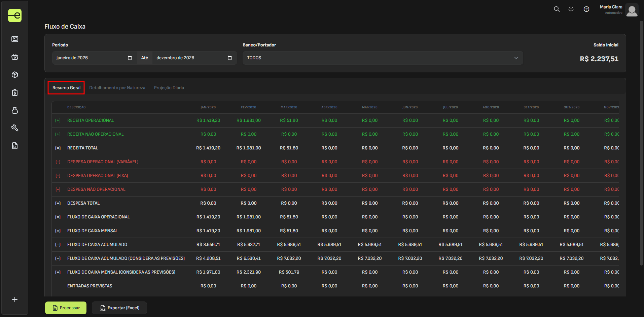The image size is (644, 317).
Task: Open the box package sidebar icon
Action: (x=15, y=75)
